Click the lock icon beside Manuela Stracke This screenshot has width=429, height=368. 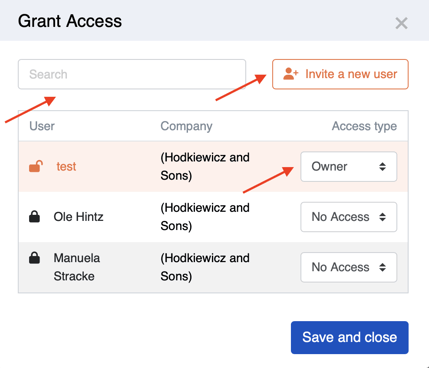click(x=34, y=258)
